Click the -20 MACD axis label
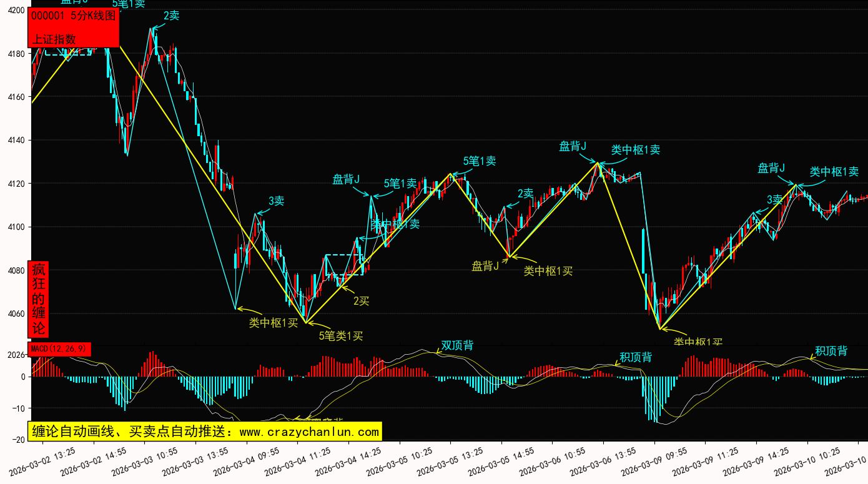Viewport: 868px width, 484px height. coord(18,440)
